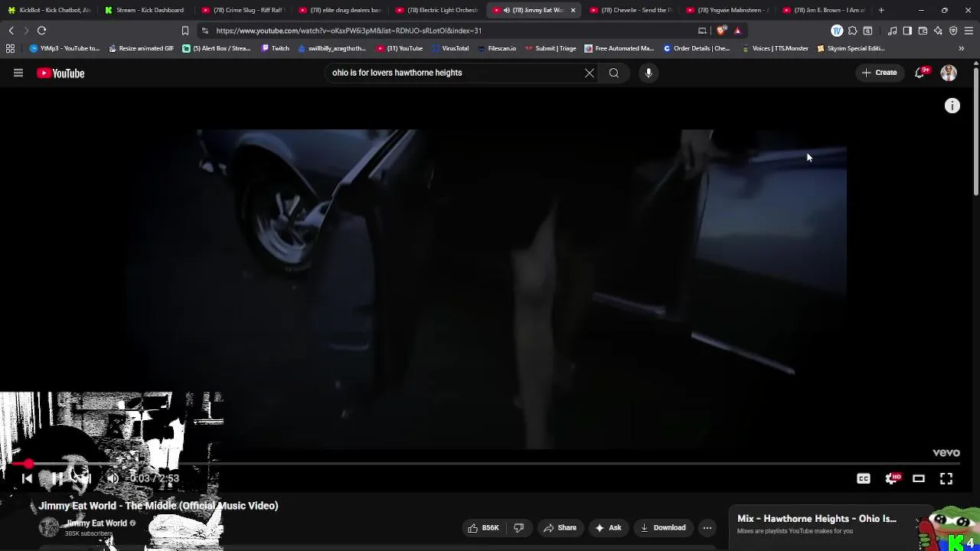Image resolution: width=980 pixels, height=551 pixels.
Task: Close the active Jimmy Eat World tab
Action: click(573, 10)
